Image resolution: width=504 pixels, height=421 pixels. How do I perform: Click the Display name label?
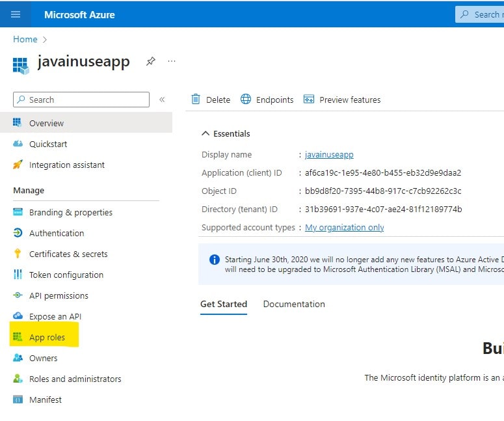coord(226,155)
